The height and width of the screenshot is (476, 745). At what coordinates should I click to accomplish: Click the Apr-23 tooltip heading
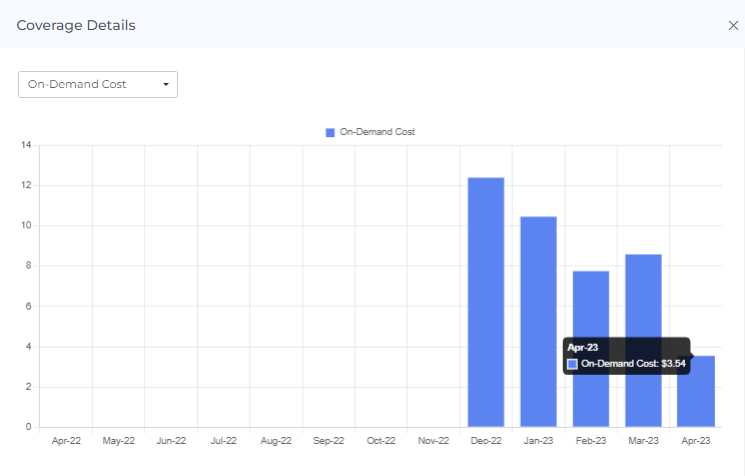coord(581,347)
